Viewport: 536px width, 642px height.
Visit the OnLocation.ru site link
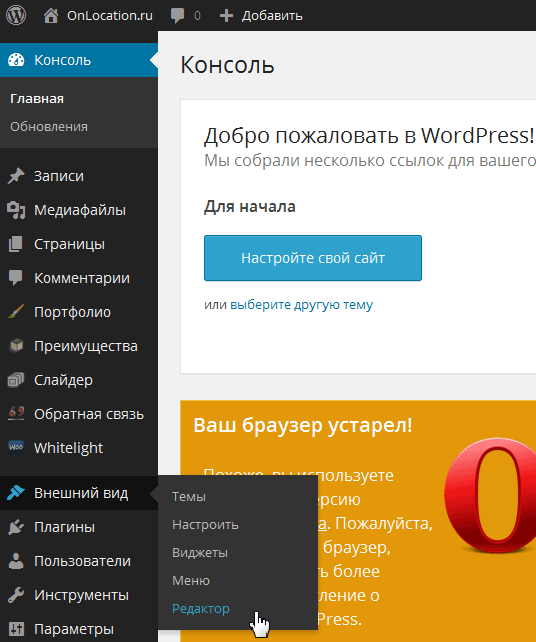click(110, 16)
